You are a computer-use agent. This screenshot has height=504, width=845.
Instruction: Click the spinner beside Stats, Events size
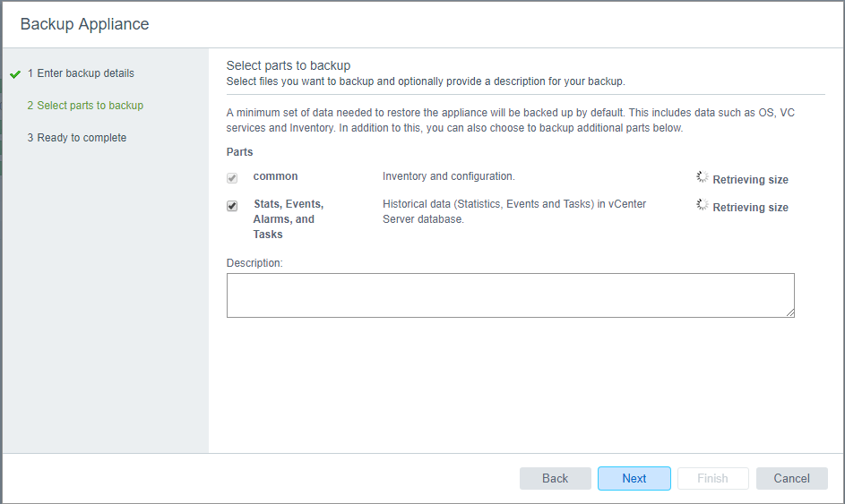pos(703,205)
